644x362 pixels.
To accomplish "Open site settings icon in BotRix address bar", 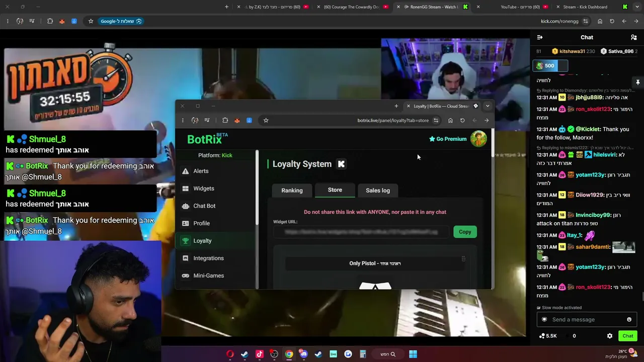I will (x=436, y=120).
